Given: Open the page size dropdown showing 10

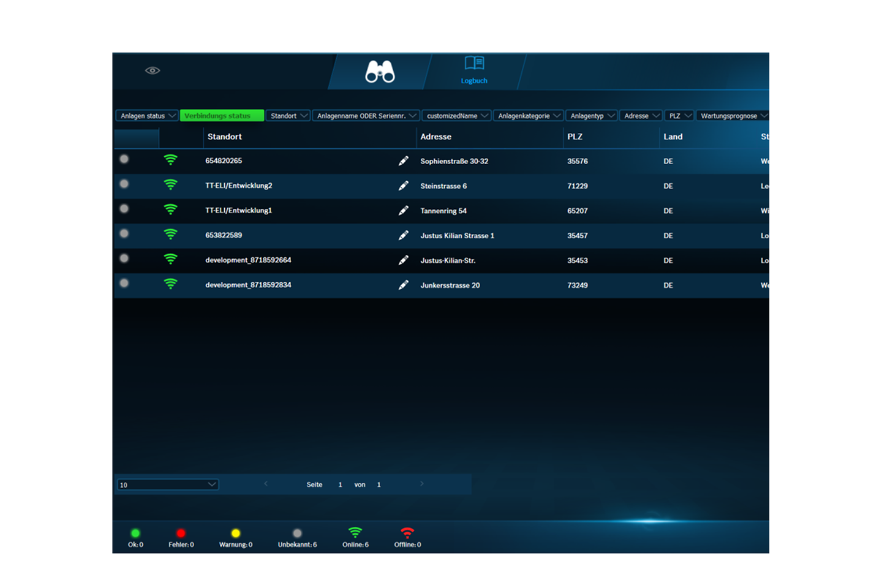Looking at the screenshot, I should point(167,484).
